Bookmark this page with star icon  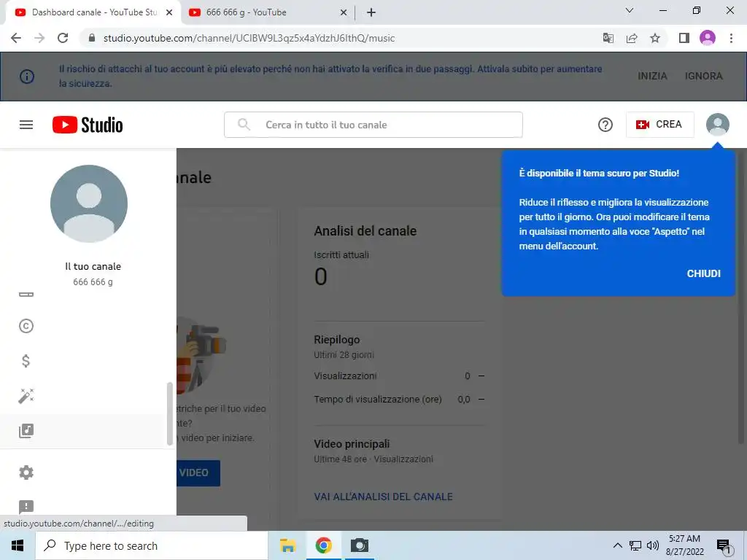(x=655, y=38)
